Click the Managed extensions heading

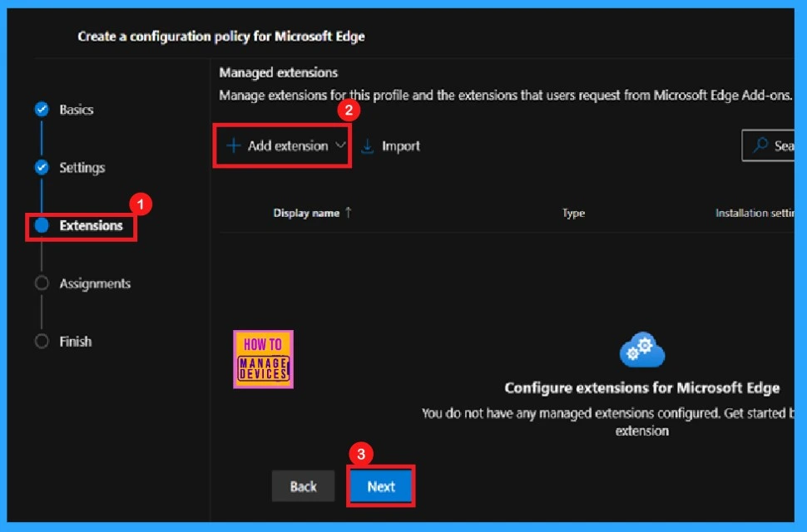point(279,72)
